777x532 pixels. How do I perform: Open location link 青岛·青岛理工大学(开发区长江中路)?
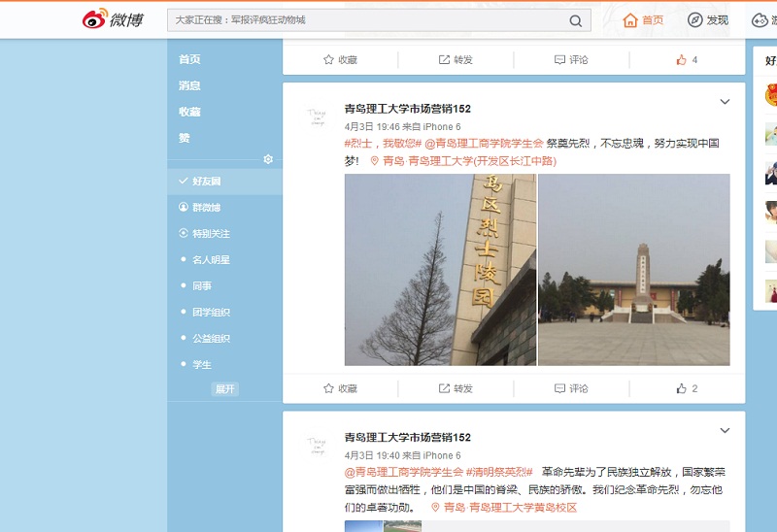coord(462,161)
